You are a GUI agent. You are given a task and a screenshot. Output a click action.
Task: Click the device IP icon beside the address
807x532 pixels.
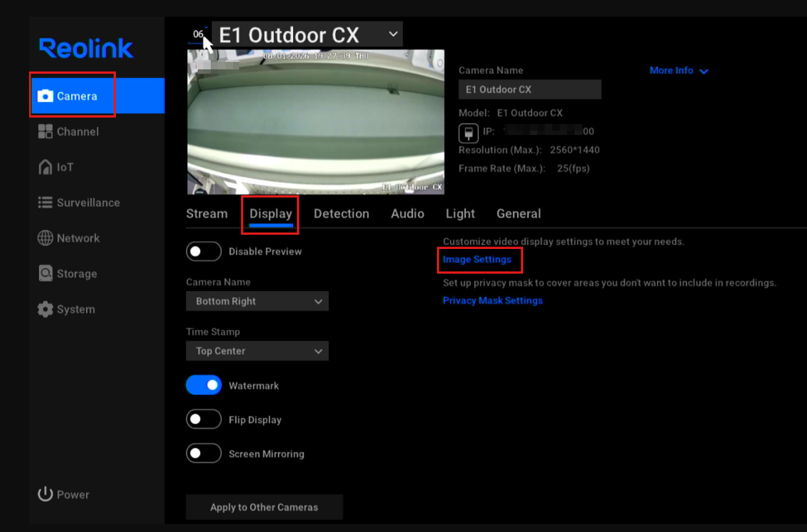(x=469, y=133)
